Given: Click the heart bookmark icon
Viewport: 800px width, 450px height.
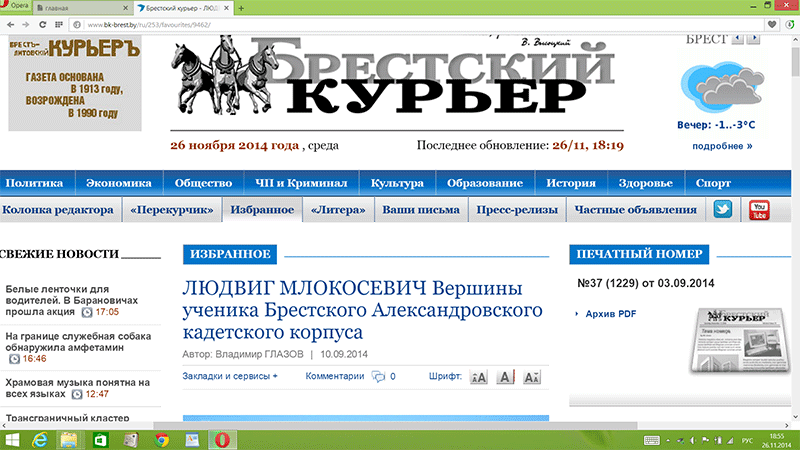Looking at the screenshot, I should [772, 24].
